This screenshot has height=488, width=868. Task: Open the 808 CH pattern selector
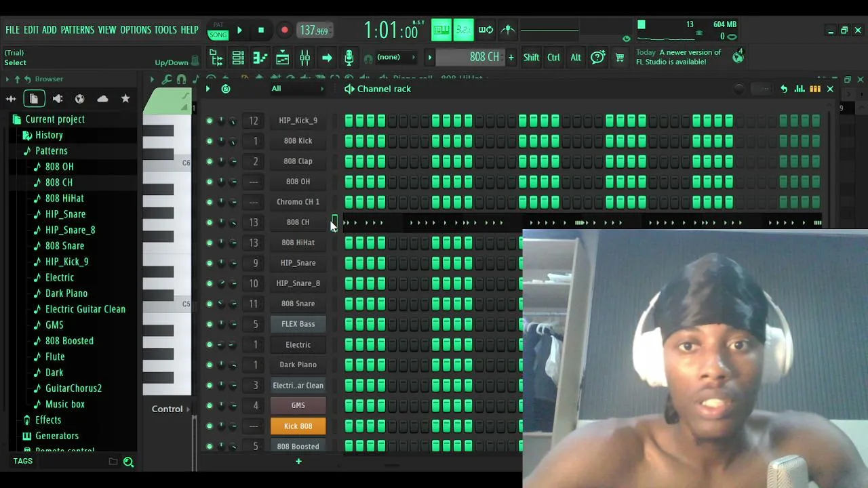click(471, 58)
